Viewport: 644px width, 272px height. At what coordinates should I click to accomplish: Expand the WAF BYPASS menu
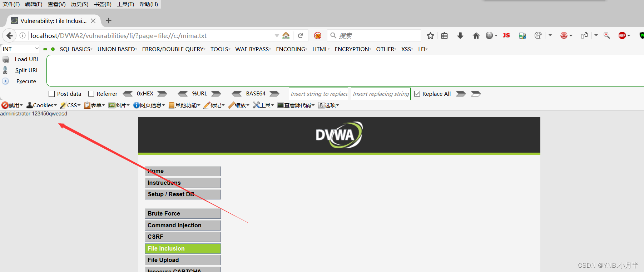click(253, 49)
